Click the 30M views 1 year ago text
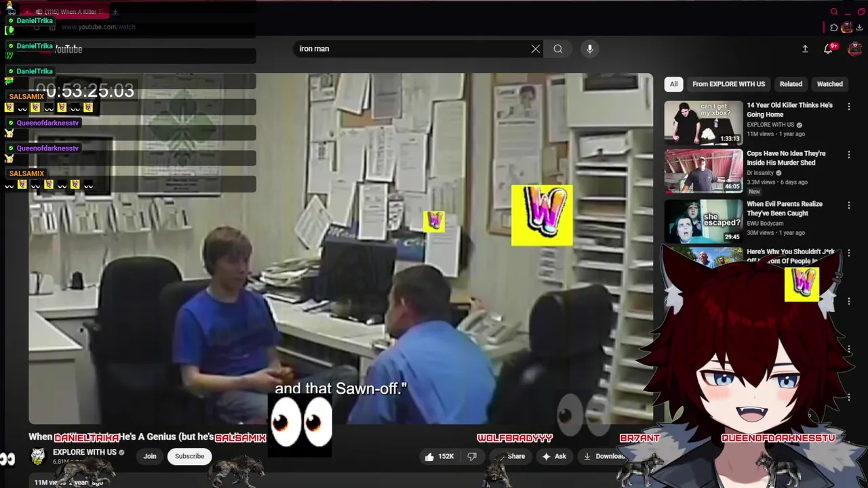 [776, 232]
